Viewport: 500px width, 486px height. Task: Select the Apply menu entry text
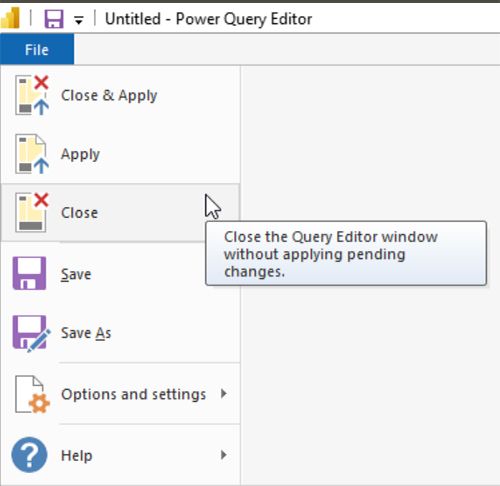tap(80, 154)
